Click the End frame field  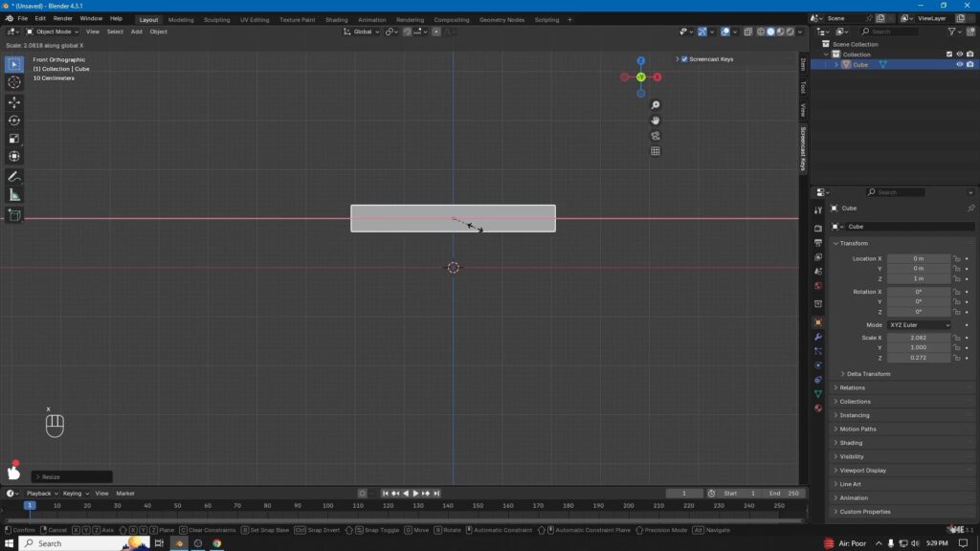pyautogui.click(x=785, y=494)
